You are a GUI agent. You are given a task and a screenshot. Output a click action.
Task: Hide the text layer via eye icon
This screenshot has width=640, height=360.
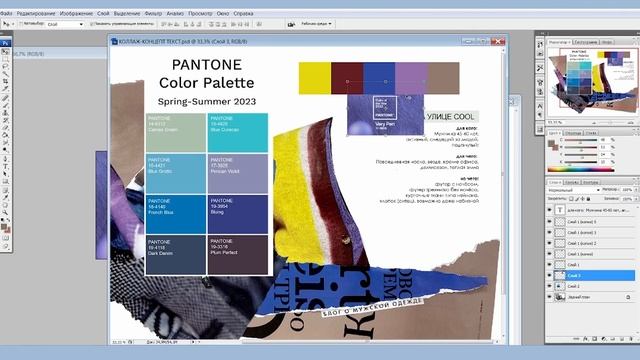click(x=549, y=210)
